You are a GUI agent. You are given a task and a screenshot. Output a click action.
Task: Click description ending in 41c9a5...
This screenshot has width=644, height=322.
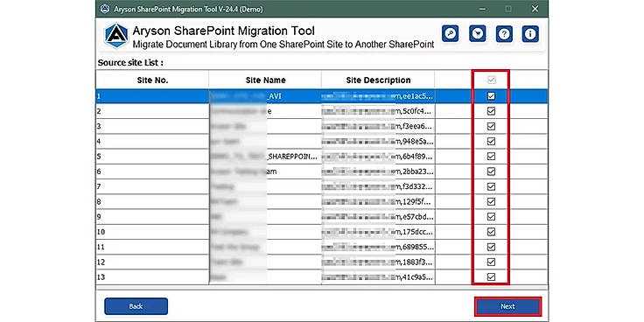(x=378, y=277)
